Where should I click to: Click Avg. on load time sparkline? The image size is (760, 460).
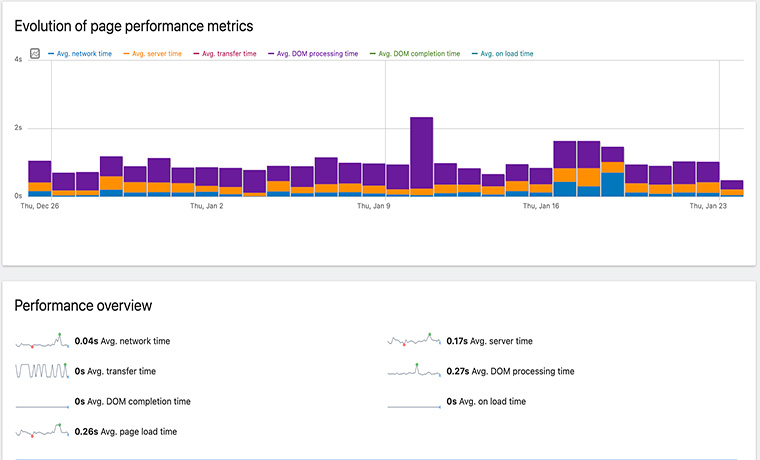(x=414, y=401)
